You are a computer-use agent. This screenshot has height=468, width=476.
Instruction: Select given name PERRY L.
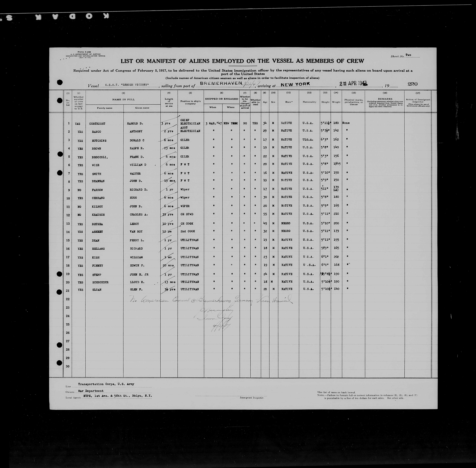137,240
